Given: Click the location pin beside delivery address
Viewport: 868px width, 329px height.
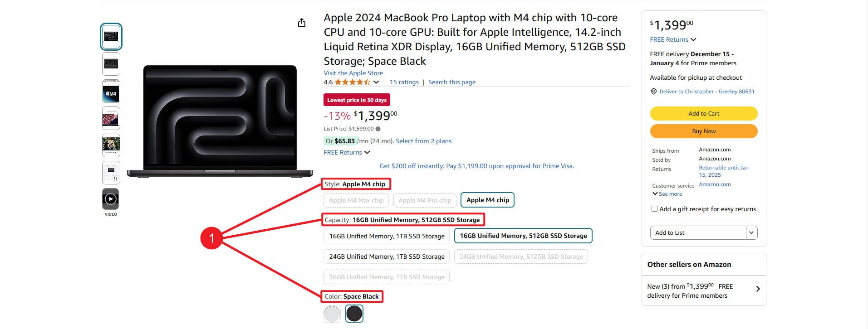Looking at the screenshot, I should click(653, 91).
